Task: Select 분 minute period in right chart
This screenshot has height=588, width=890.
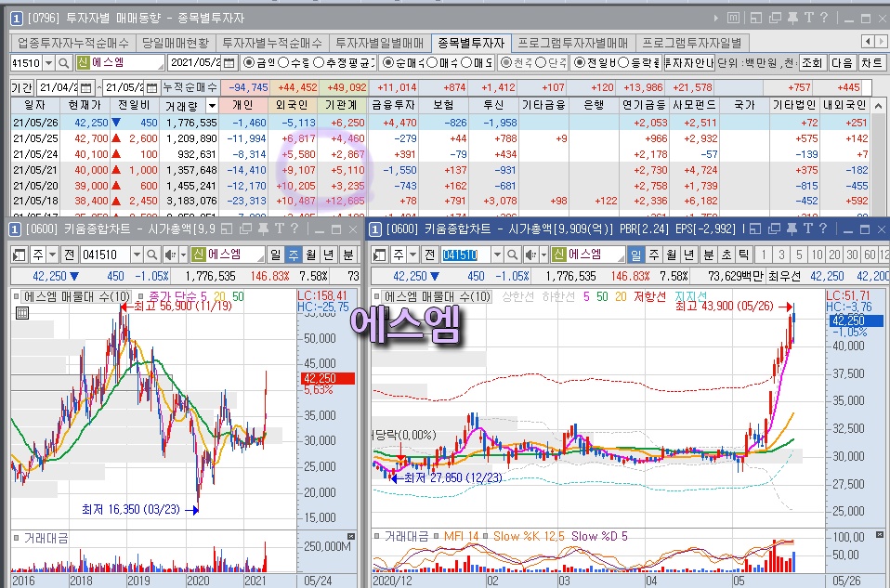Action: click(708, 255)
